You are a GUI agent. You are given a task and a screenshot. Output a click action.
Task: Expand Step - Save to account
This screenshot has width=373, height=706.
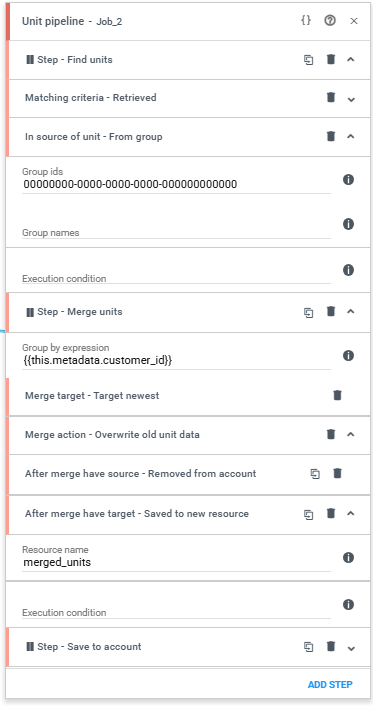click(352, 648)
